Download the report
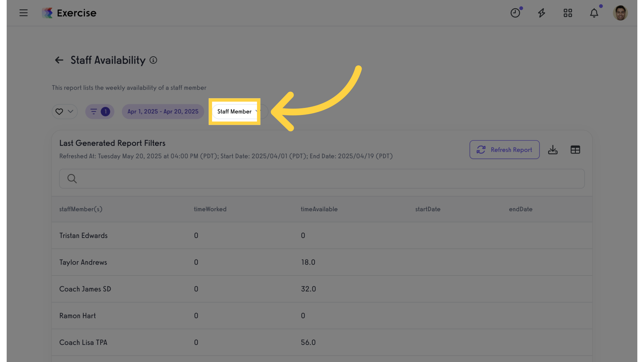This screenshot has height=362, width=644. [x=553, y=149]
